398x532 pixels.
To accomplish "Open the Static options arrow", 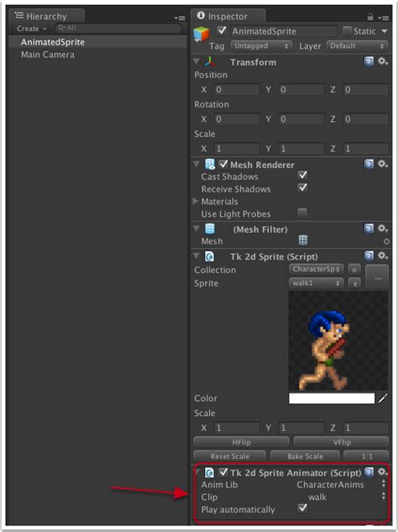I will (384, 31).
